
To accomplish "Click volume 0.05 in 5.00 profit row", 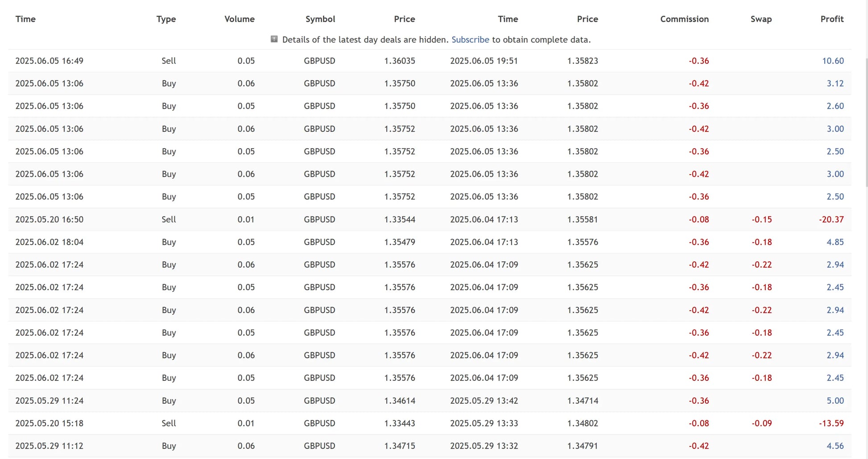I will 246,401.
